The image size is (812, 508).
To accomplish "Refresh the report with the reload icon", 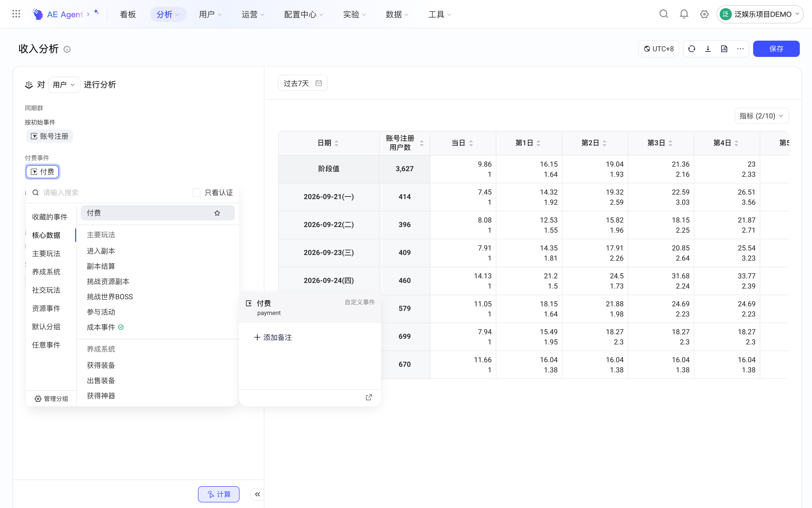I will point(691,49).
